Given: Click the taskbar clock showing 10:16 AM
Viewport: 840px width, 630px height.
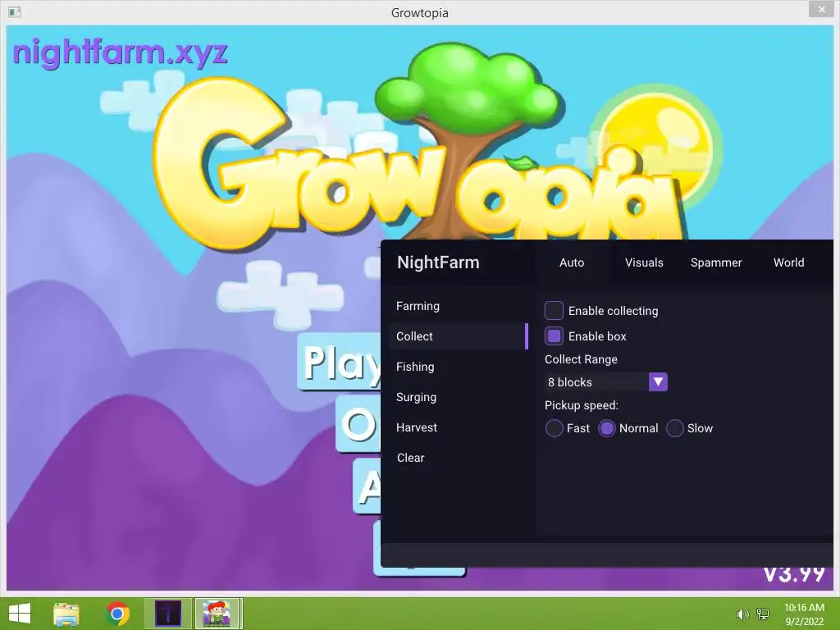Looking at the screenshot, I should point(804,608).
